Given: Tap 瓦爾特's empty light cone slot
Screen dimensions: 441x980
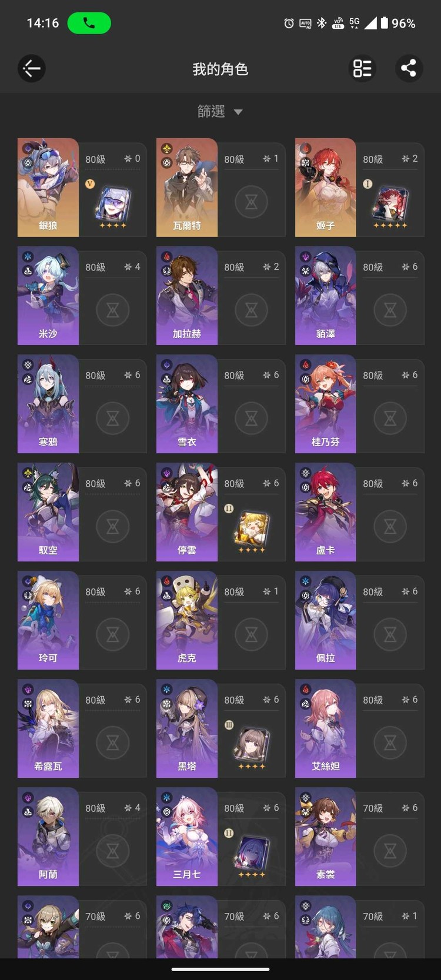Looking at the screenshot, I should coord(252,202).
